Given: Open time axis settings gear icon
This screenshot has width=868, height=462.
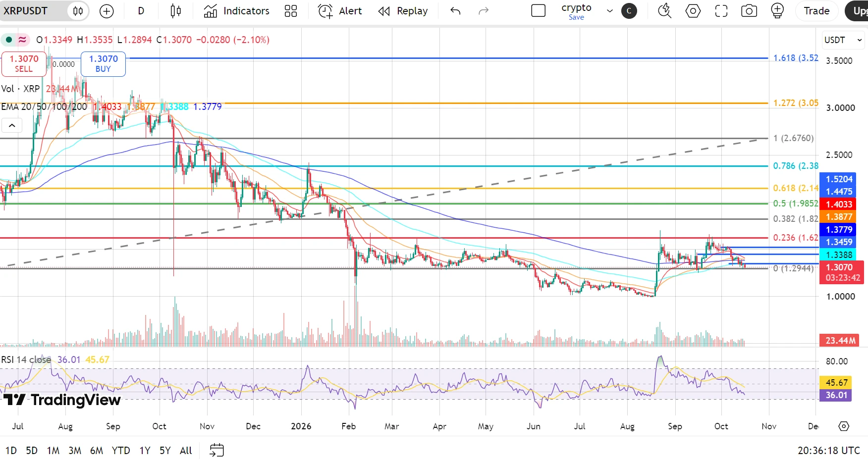Looking at the screenshot, I should tap(844, 426).
